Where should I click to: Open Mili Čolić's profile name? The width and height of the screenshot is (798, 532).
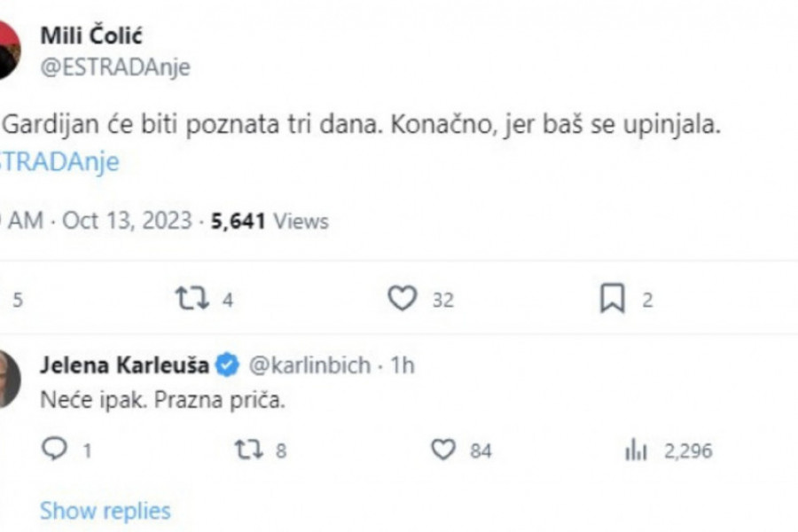tap(91, 36)
